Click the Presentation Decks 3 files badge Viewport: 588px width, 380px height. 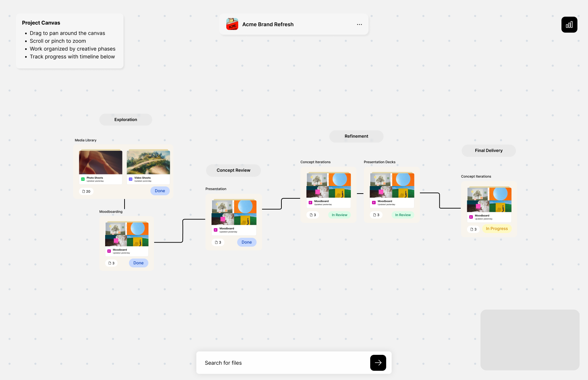click(376, 215)
